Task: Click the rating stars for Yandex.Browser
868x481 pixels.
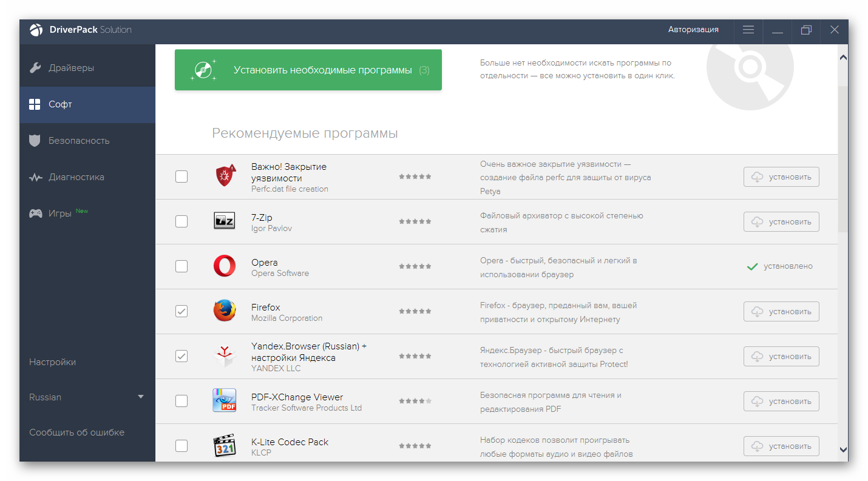Action: point(415,356)
